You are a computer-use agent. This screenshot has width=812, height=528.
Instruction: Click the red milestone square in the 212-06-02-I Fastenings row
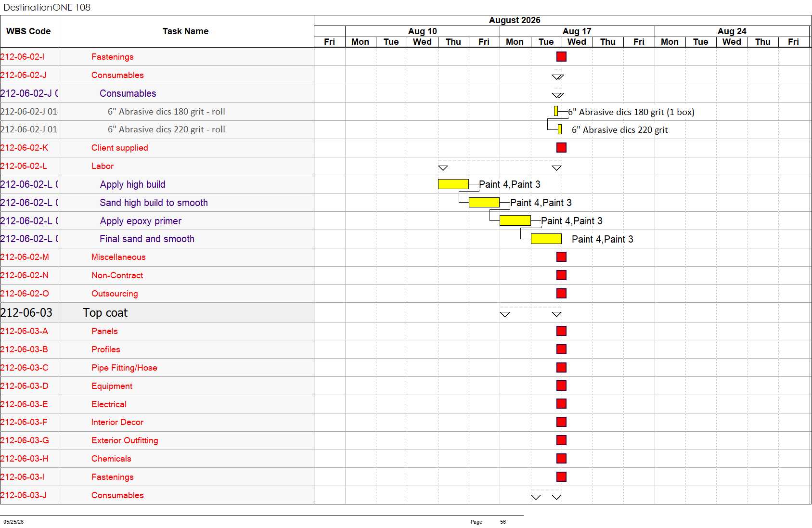pos(561,57)
